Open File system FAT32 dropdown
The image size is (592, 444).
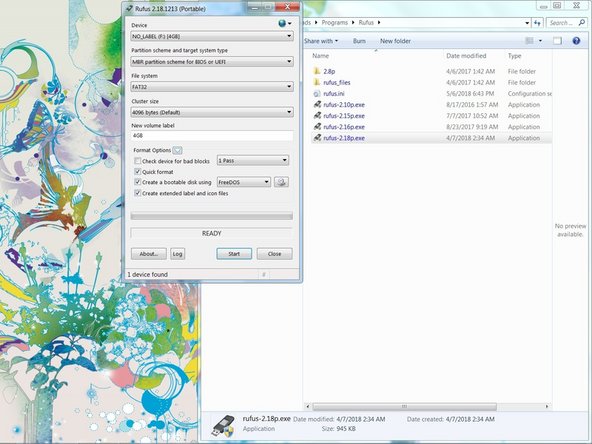tap(212, 87)
